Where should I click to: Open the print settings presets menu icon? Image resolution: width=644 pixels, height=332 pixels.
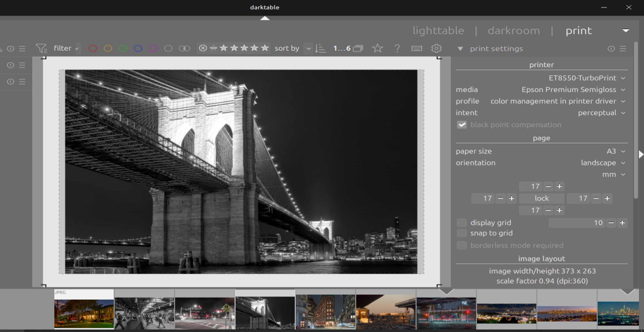(x=623, y=49)
